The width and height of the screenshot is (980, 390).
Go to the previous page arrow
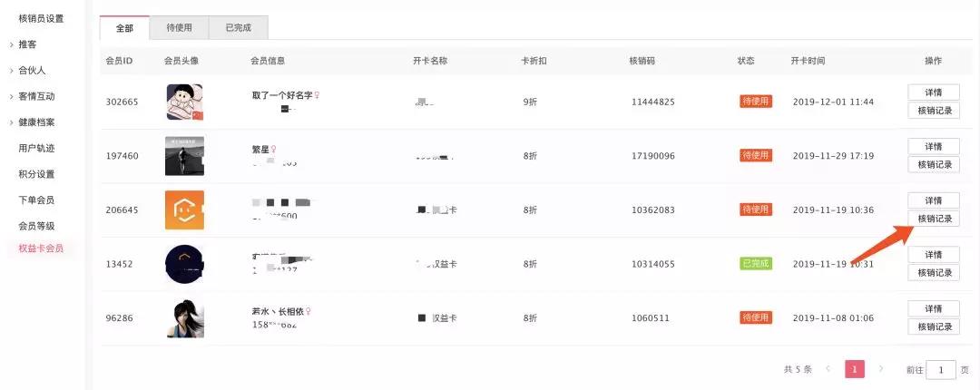[827, 369]
